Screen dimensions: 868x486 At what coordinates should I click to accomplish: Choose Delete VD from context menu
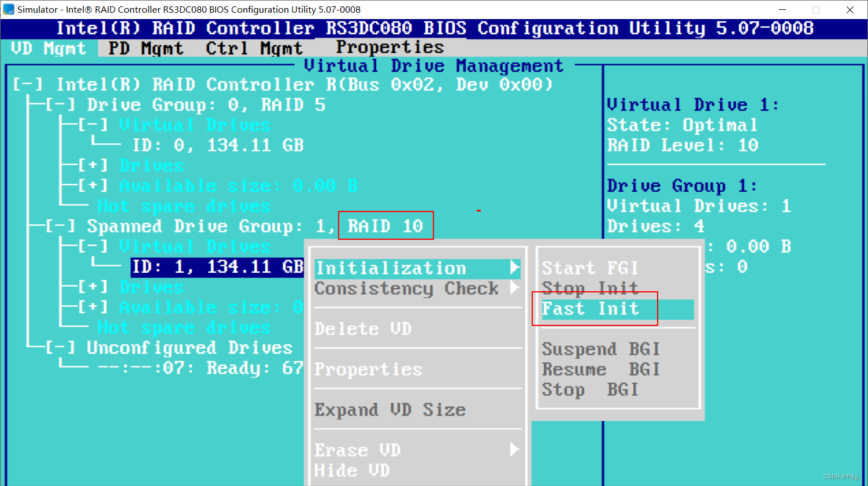[363, 329]
